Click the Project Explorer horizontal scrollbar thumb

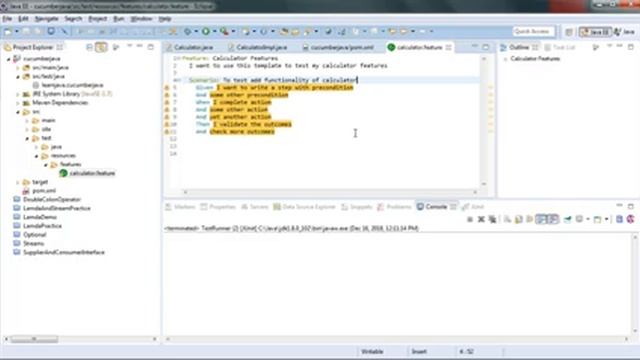[34, 339]
